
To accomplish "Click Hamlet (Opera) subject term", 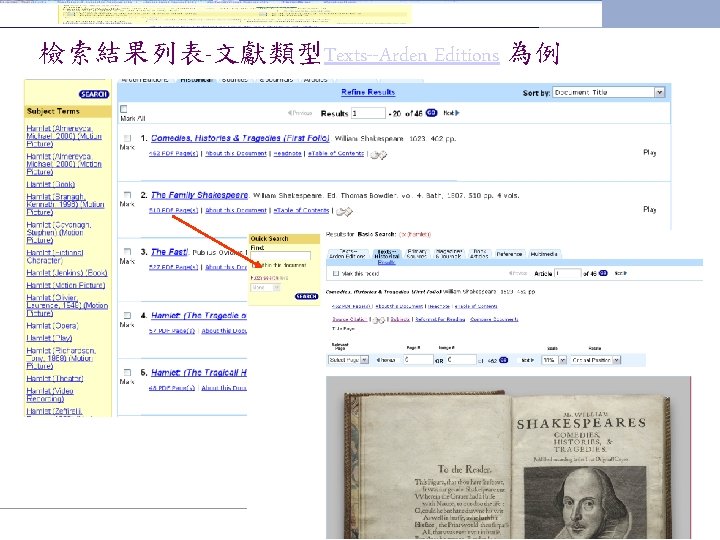I will (x=52, y=326).
